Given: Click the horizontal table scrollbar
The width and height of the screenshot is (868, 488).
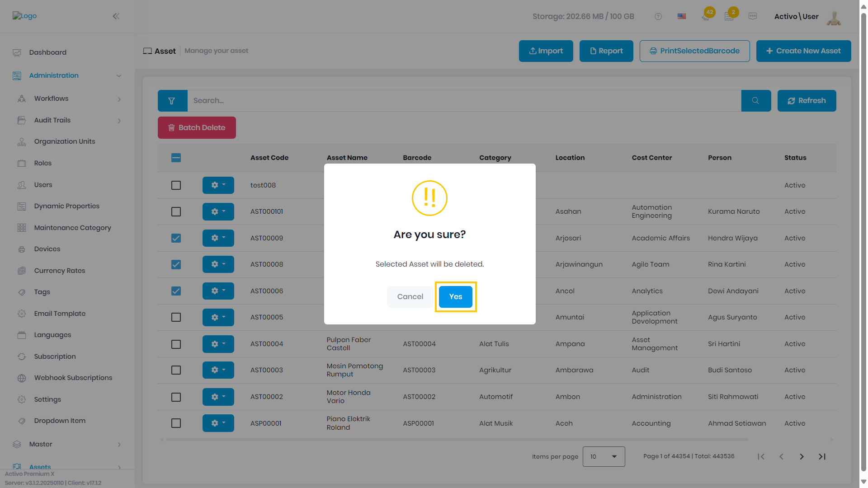Looking at the screenshot, I should pyautogui.click(x=457, y=439).
